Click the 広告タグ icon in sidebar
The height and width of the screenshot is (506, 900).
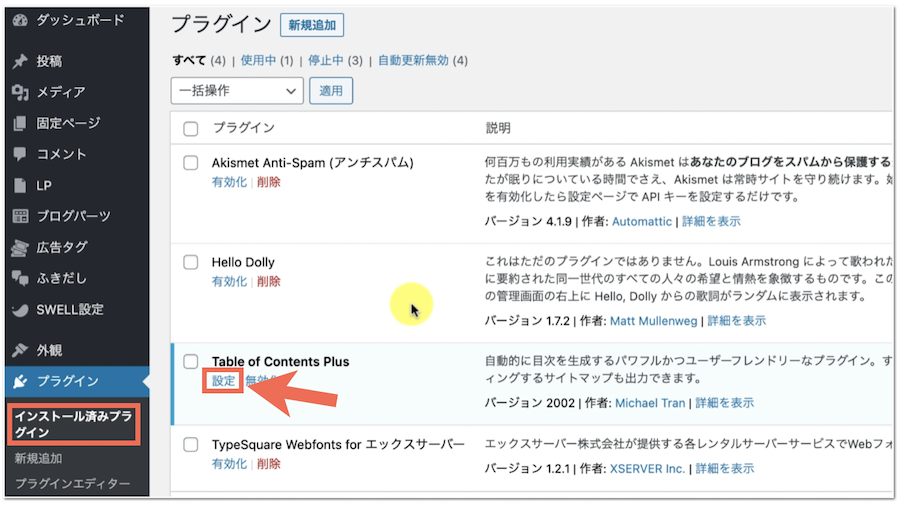(x=20, y=247)
